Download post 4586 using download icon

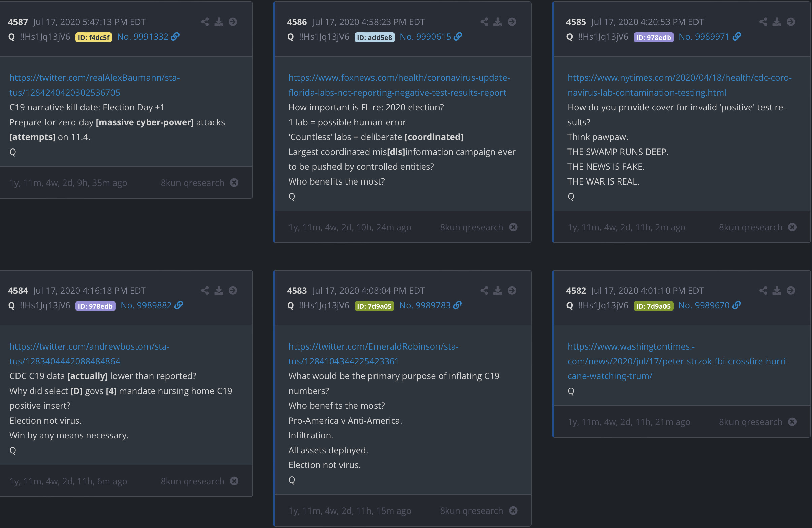(498, 22)
